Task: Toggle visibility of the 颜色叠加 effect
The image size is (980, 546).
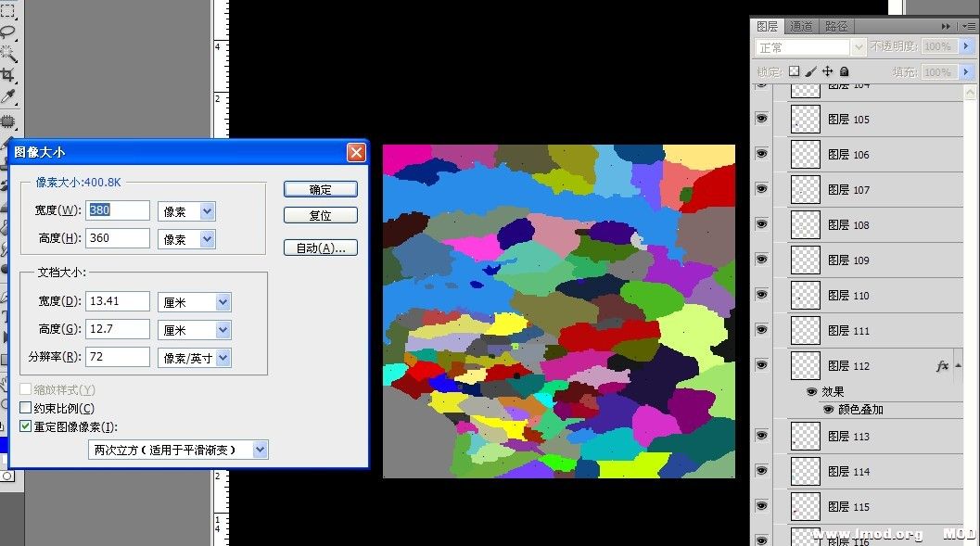Action: coord(828,409)
